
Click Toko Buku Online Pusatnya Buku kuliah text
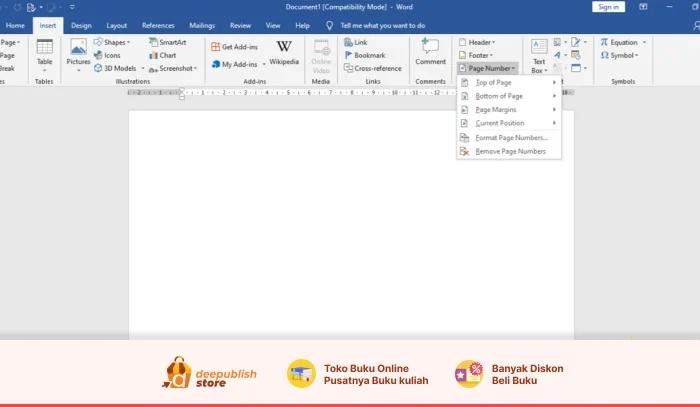376,374
